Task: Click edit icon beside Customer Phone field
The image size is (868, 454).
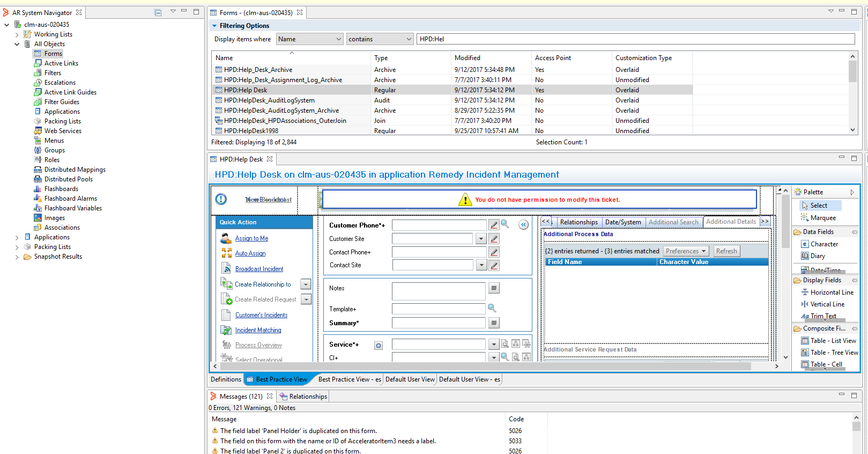Action: click(x=494, y=225)
